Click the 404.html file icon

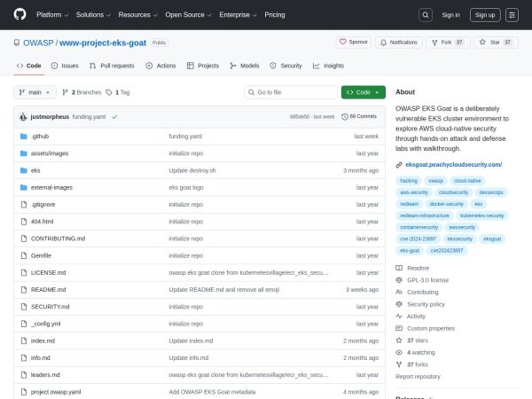point(24,222)
